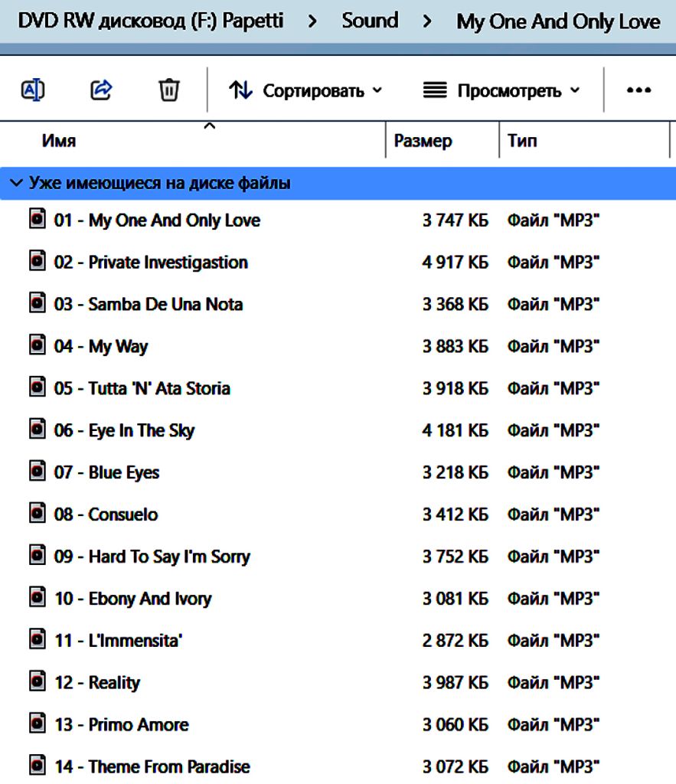676x784 pixels.
Task: Click Файл "MP3" type in the 08 - Consuelo row
Action: point(554,514)
